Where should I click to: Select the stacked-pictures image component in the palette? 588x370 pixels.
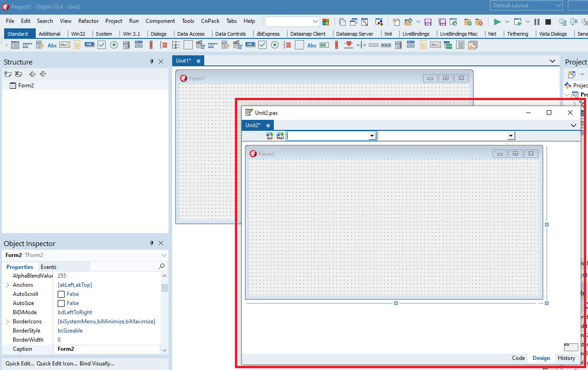[473, 45]
